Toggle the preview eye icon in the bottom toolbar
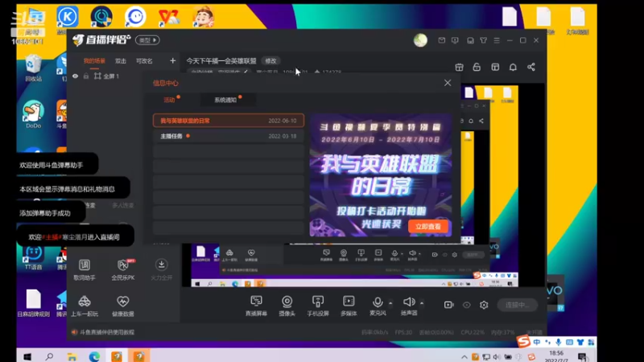 pos(467,305)
